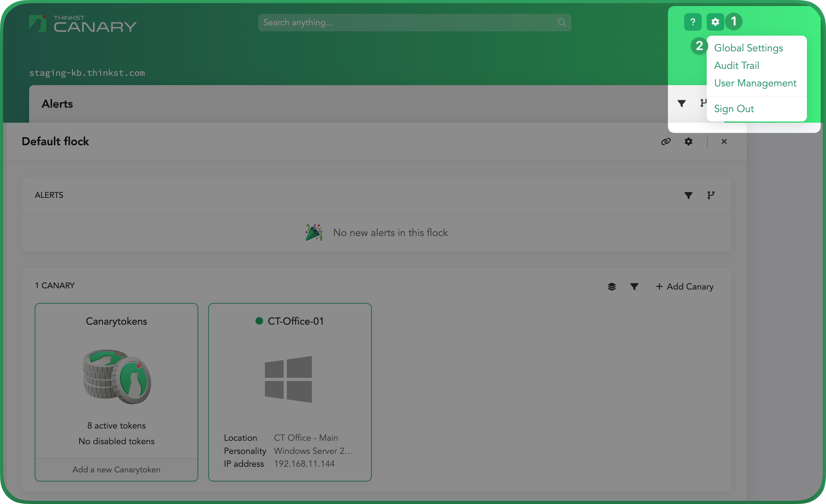Click the Thinkst Canary logo
The image size is (826, 504).
coord(82,24)
